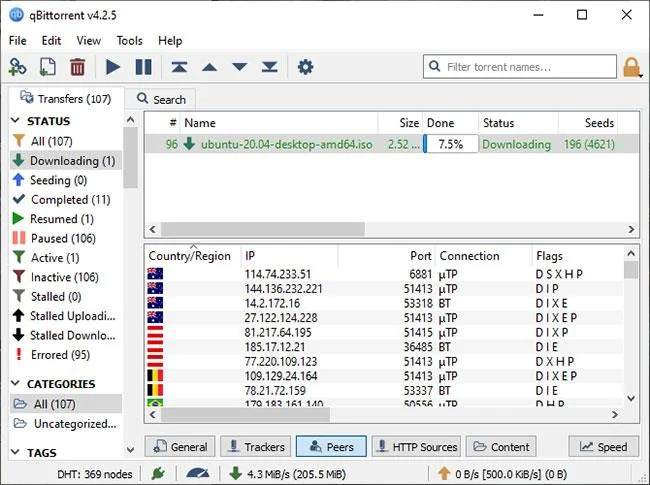This screenshot has height=485, width=650.
Task: Select the Stalled Uploading filter
Action: point(66,316)
